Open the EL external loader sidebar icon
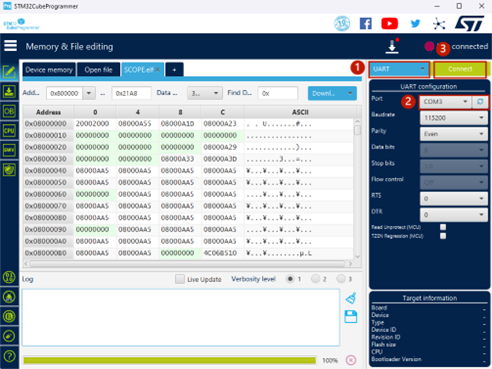 tap(9, 316)
